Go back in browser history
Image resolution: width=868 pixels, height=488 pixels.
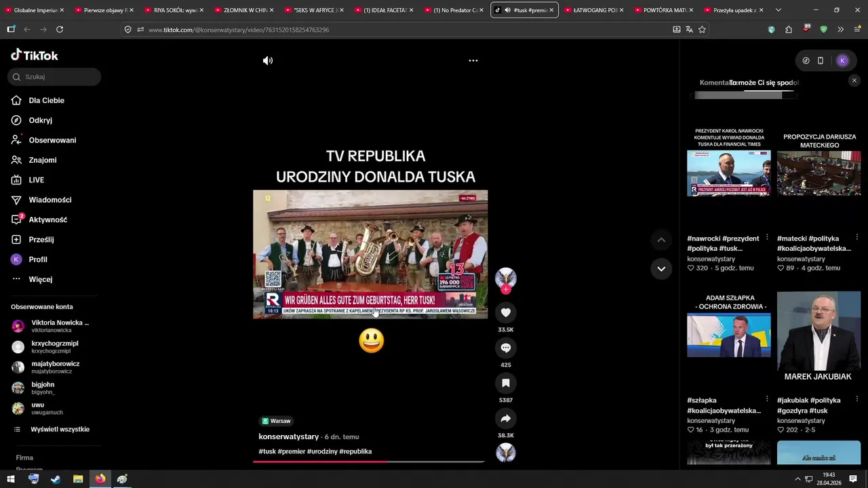[27, 29]
